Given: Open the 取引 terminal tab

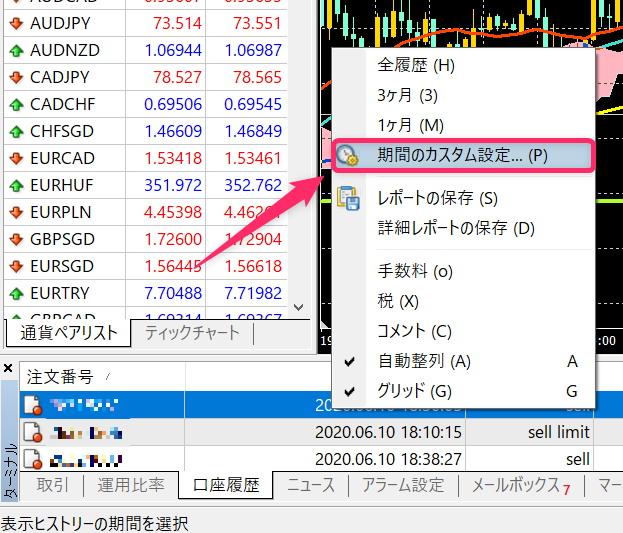Looking at the screenshot, I should point(52,485).
